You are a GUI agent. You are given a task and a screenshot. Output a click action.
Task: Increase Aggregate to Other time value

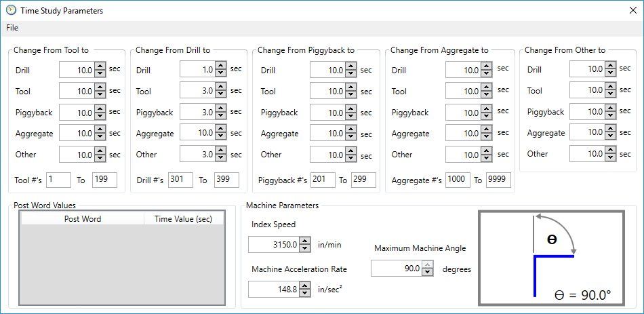coord(486,151)
